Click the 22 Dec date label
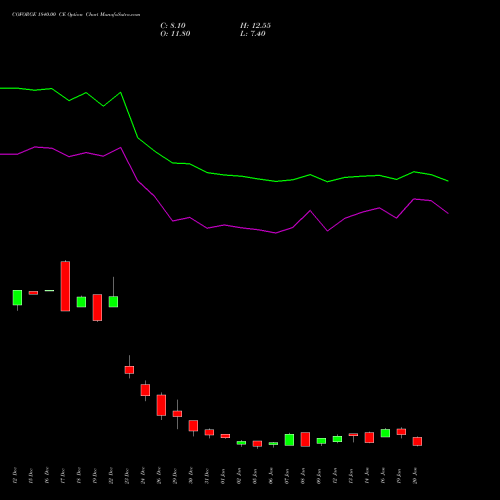 pos(110,476)
